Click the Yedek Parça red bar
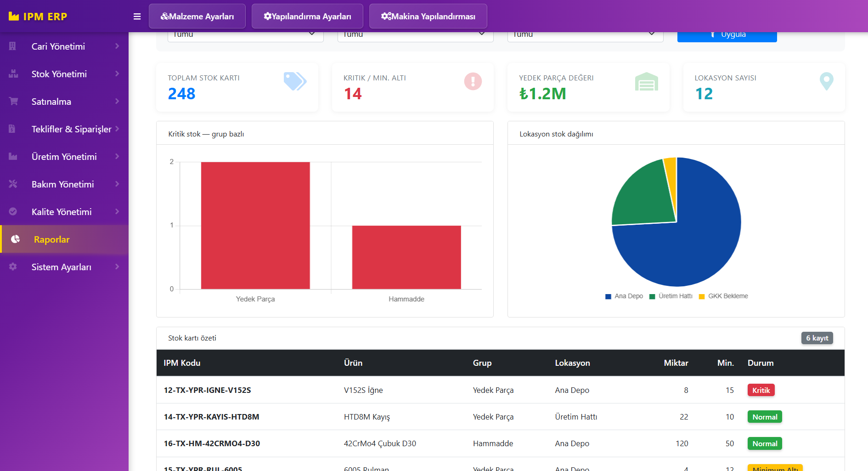The image size is (868, 471). (255, 225)
